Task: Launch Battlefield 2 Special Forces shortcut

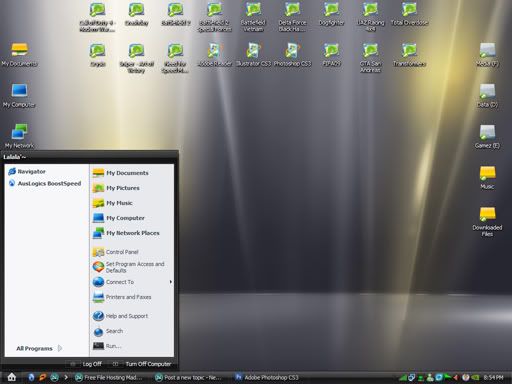Action: coord(214,17)
